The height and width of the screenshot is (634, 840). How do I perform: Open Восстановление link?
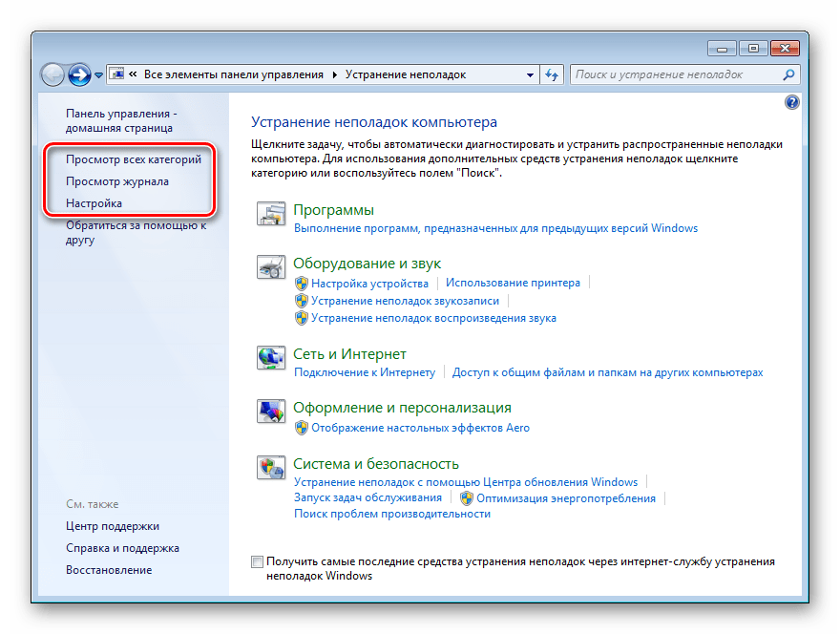[109, 570]
